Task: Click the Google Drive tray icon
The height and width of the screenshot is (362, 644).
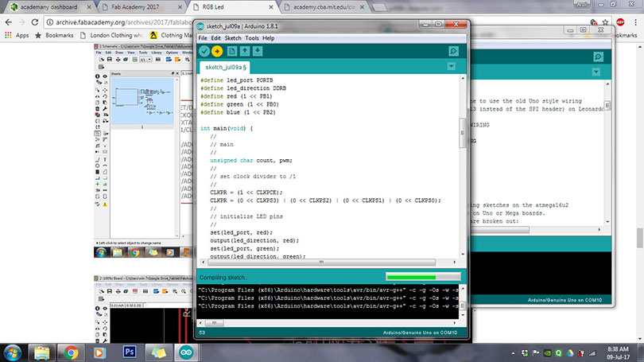Action: 569,353
